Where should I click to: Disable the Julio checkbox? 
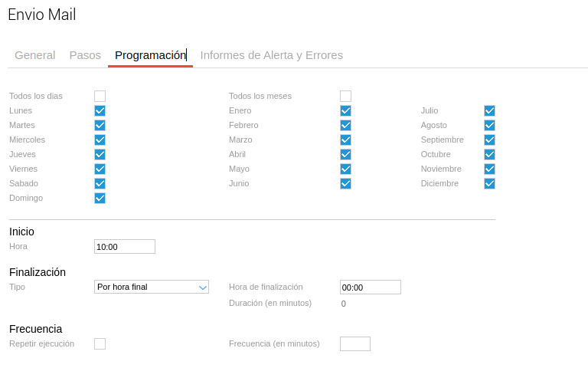coord(489,110)
